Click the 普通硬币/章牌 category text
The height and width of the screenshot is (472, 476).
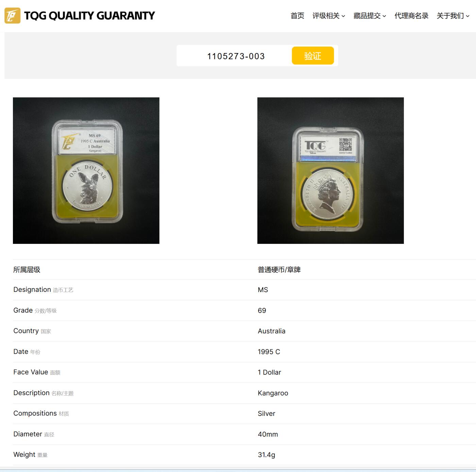click(x=279, y=270)
